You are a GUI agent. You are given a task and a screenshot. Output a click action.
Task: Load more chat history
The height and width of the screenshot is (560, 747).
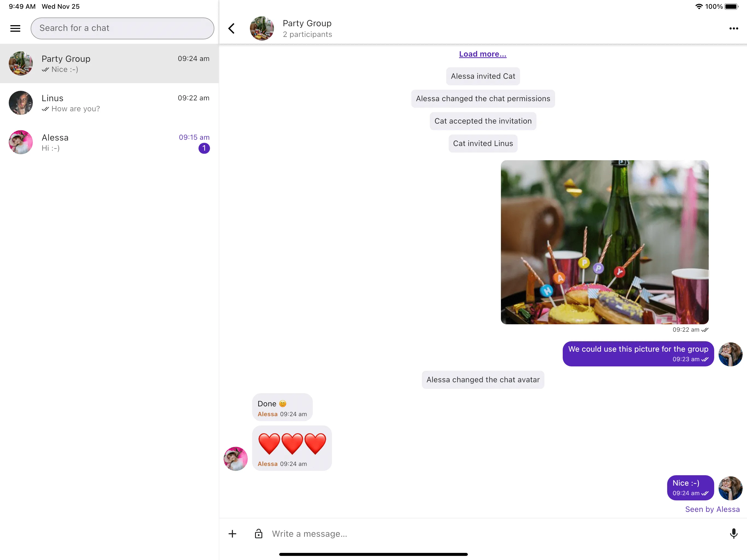(x=482, y=54)
